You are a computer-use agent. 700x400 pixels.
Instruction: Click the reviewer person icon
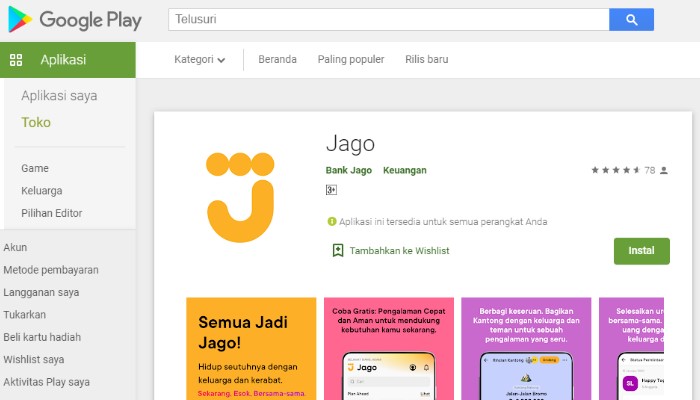[664, 171]
